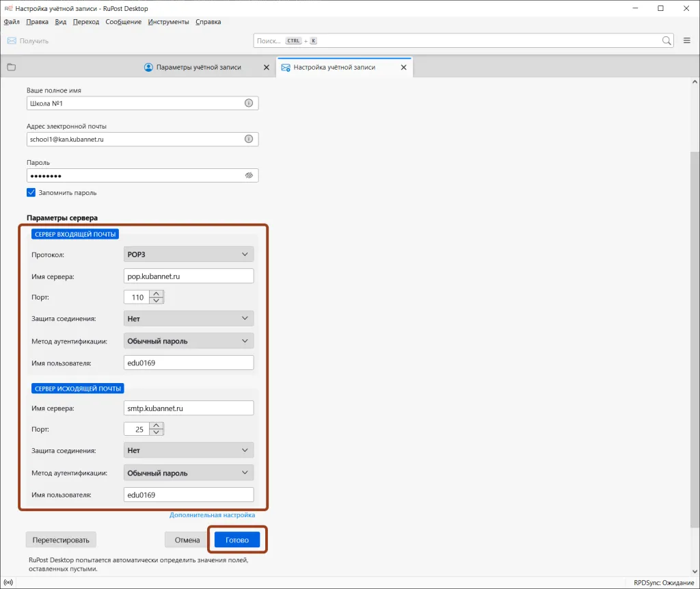
Task: Close the Настройка учётной записи tab
Action: click(403, 67)
